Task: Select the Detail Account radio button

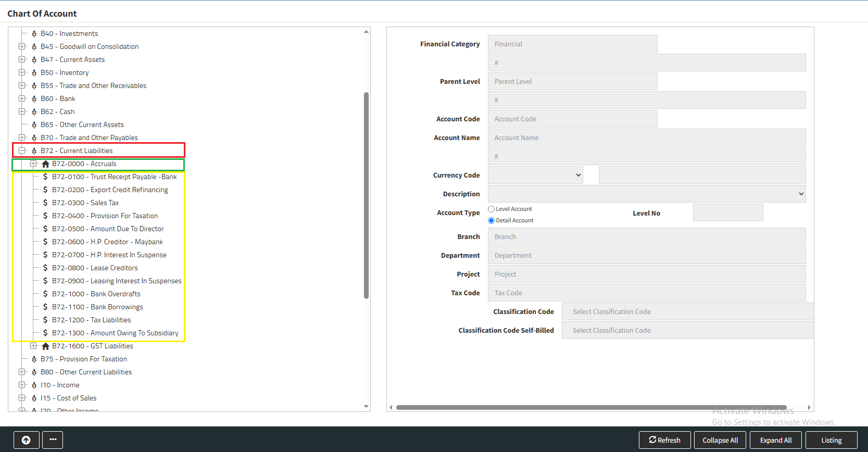Action: pyautogui.click(x=491, y=220)
